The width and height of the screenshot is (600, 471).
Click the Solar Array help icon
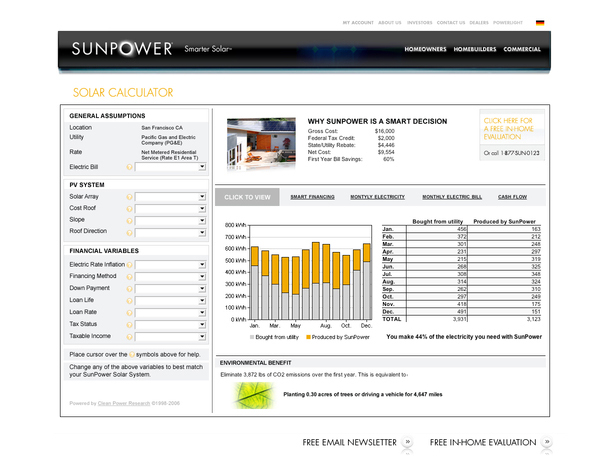(x=129, y=197)
